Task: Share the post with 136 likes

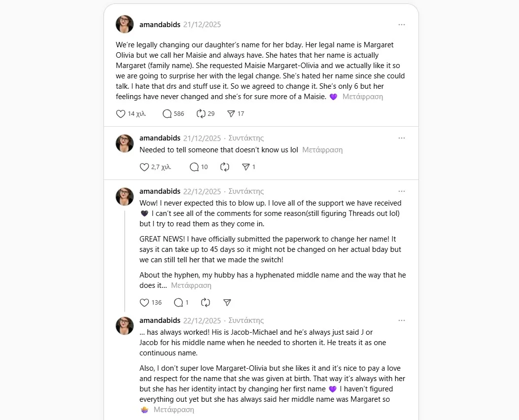Action: (x=227, y=303)
